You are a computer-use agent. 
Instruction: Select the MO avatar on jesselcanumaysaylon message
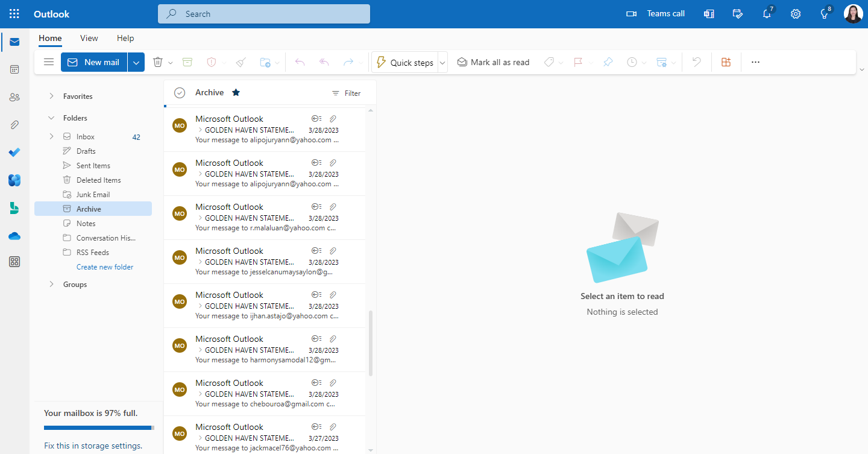point(180,257)
